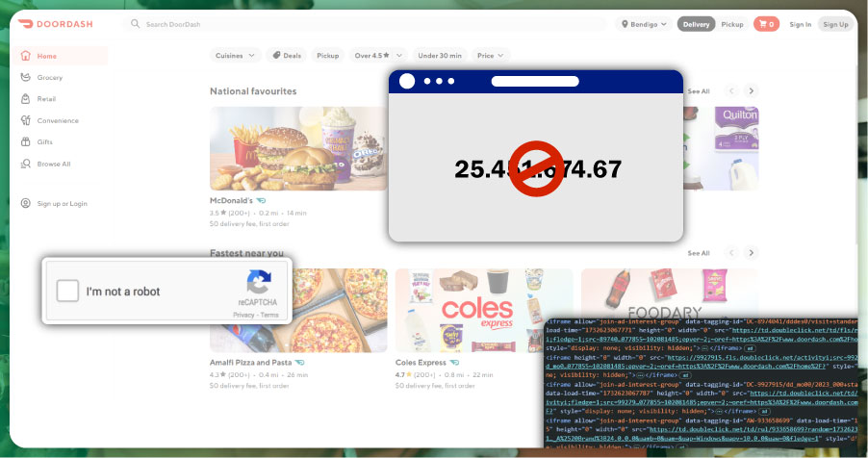The width and height of the screenshot is (868, 458).
Task: Switch order mode to Delivery
Action: [x=696, y=24]
